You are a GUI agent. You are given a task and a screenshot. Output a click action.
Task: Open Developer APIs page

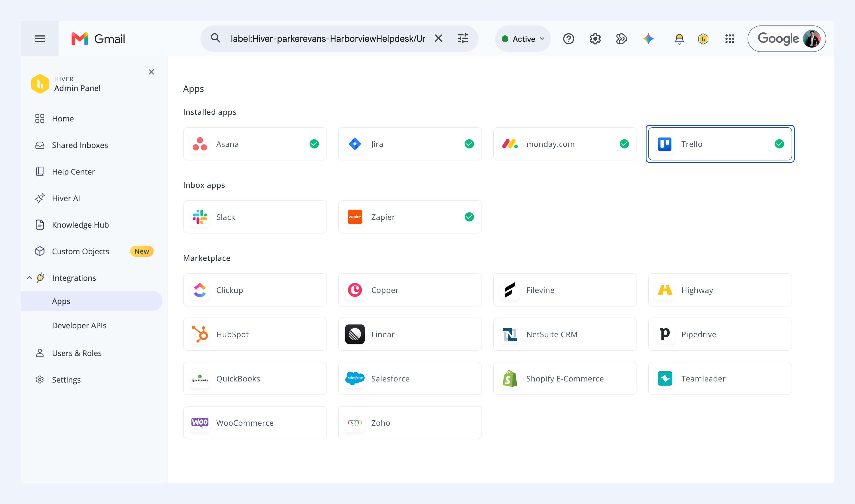coord(79,325)
